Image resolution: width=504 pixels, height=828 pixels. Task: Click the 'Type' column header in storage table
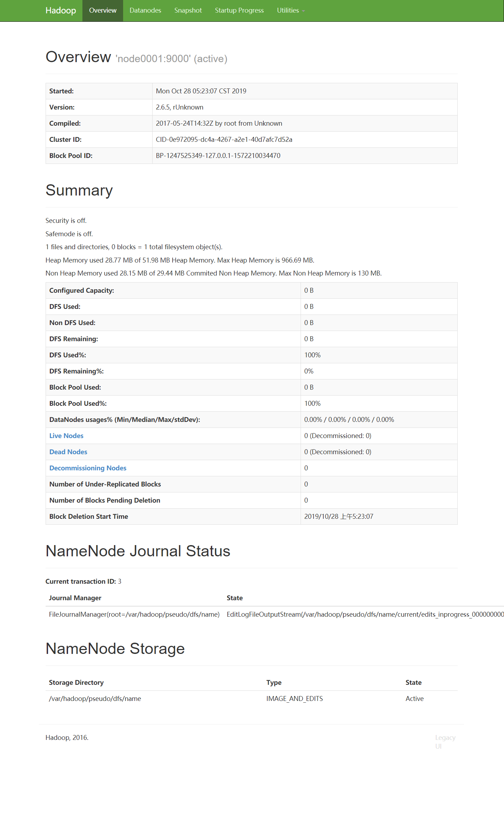pyautogui.click(x=274, y=682)
